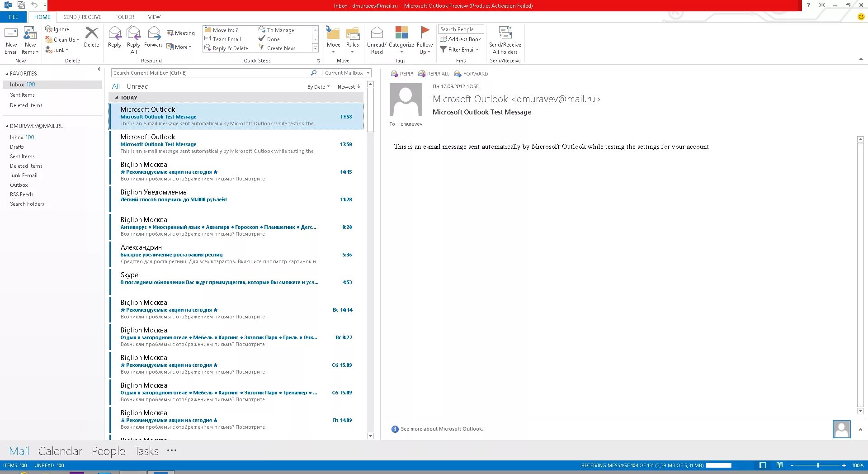Viewport: 868px width, 474px height.
Task: Create a New Email from the ribbon
Action: tap(11, 40)
